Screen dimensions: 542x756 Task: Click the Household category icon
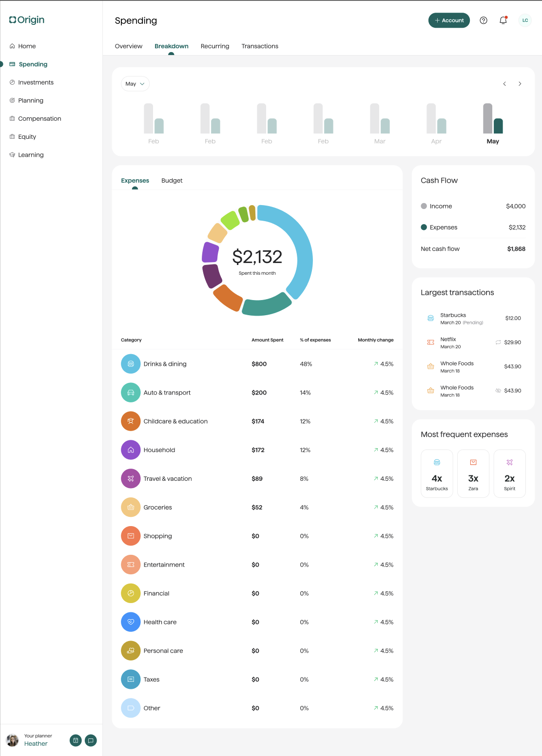[131, 450]
